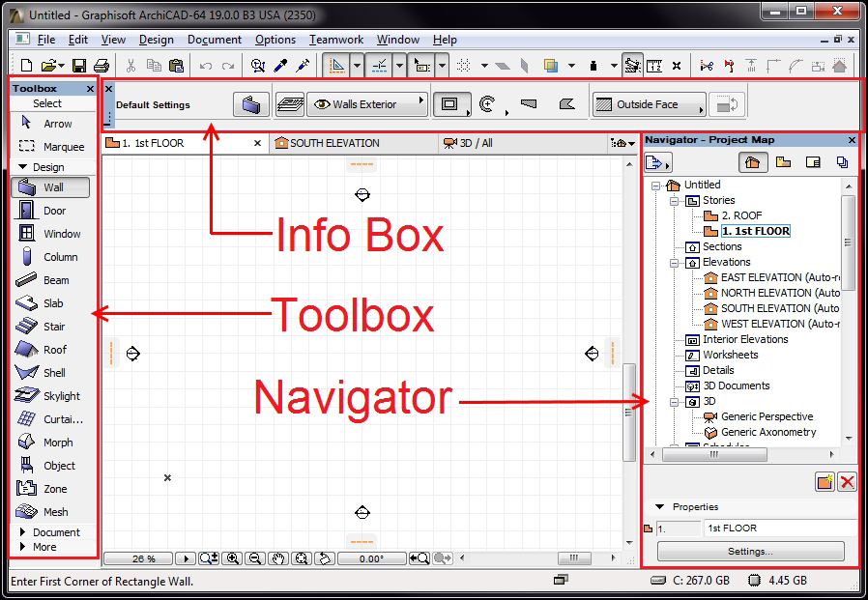This screenshot has height=600, width=868.
Task: Open Wall Default Settings in the Info Box
Action: click(x=250, y=103)
